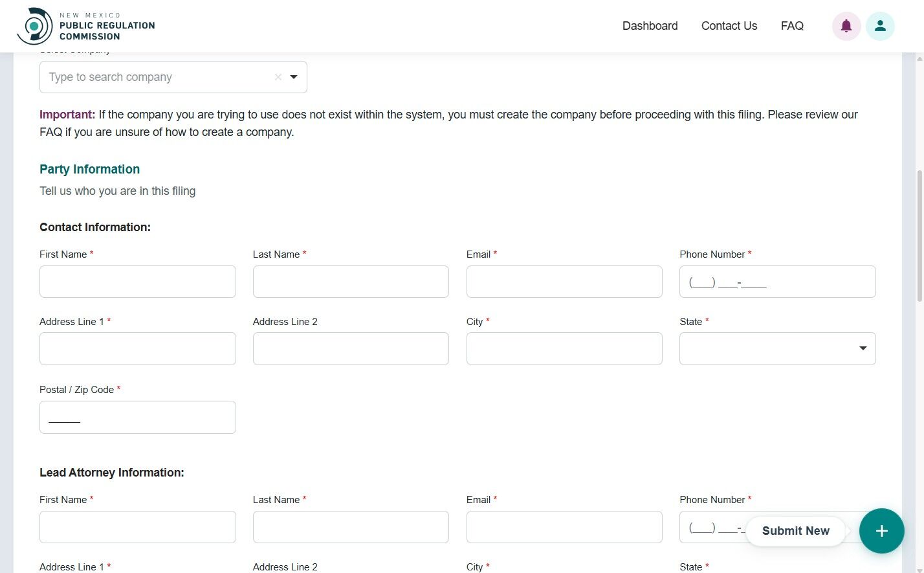
Task: Click the Phone Number field under Contact Information
Action: click(x=776, y=281)
